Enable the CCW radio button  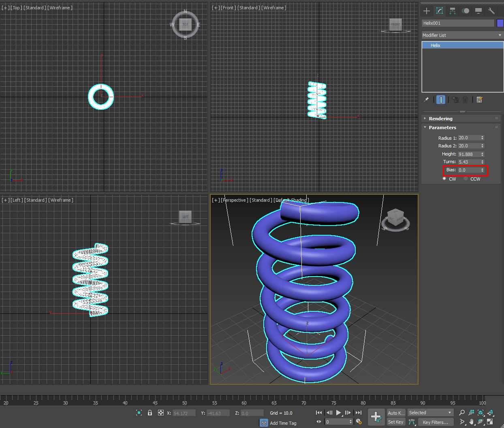[466, 178]
